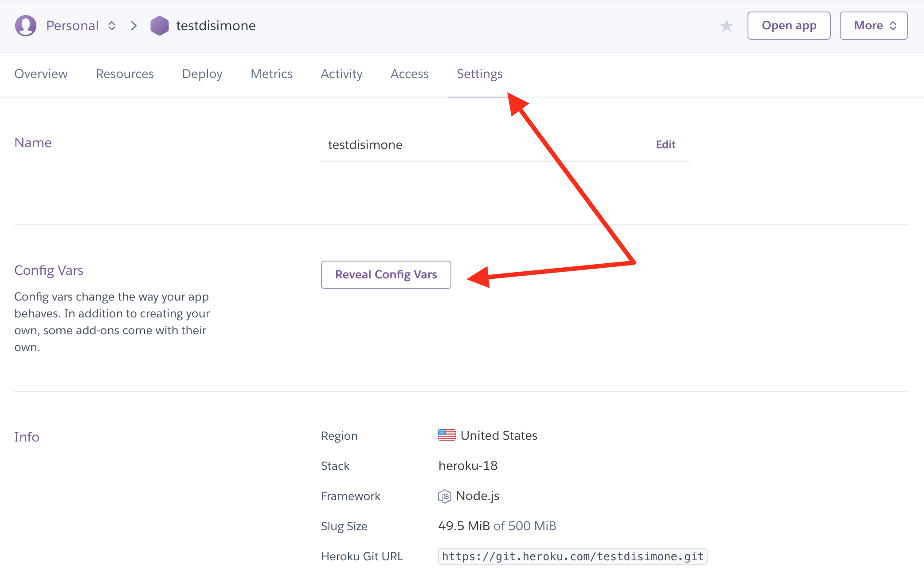The width and height of the screenshot is (924, 586).
Task: Click the Config Vars heading
Action: pyautogui.click(x=49, y=270)
